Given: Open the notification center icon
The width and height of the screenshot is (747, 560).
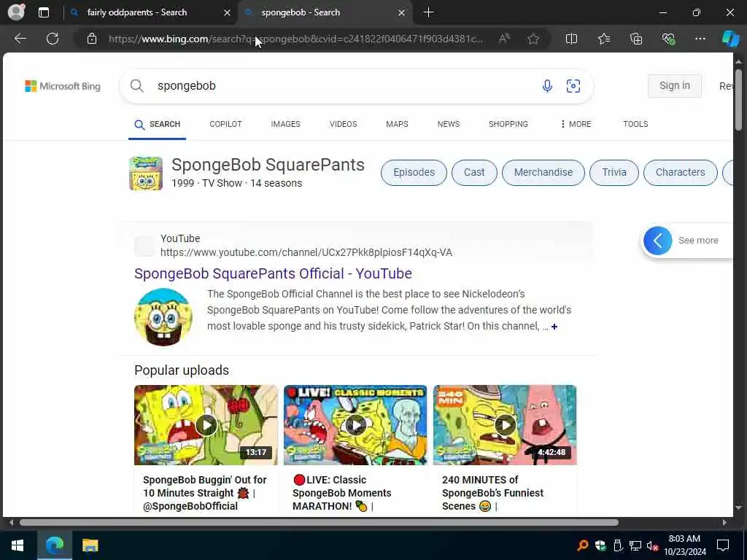Looking at the screenshot, I should click(723, 545).
